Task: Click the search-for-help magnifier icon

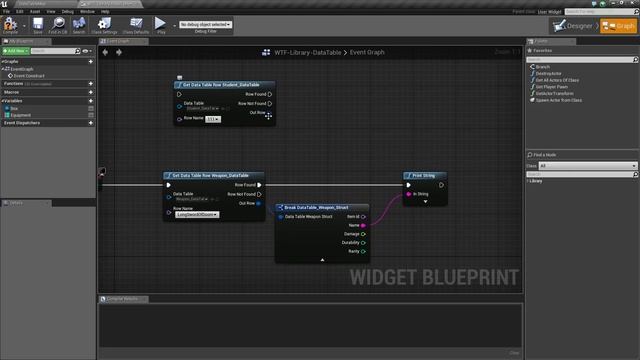Action: (x=636, y=12)
